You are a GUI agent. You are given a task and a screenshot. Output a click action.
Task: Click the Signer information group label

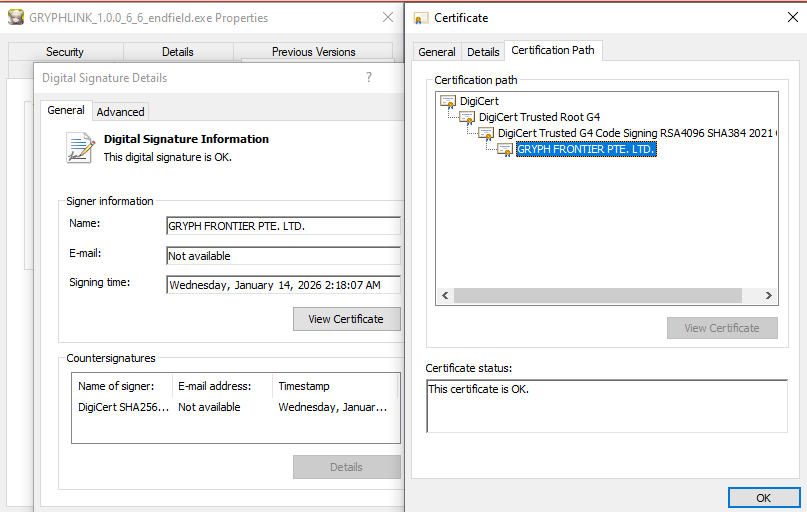(110, 201)
